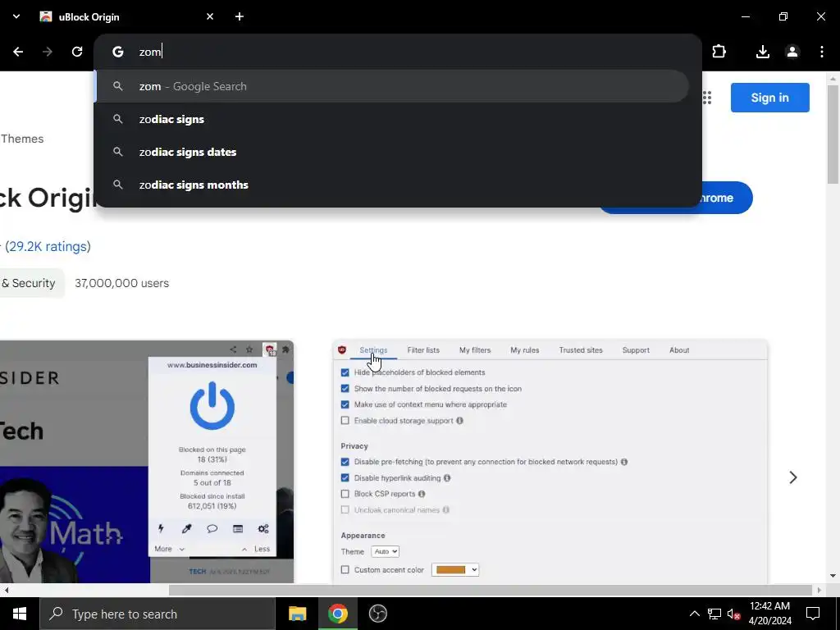
Task: Reload the current page
Action: point(77,52)
